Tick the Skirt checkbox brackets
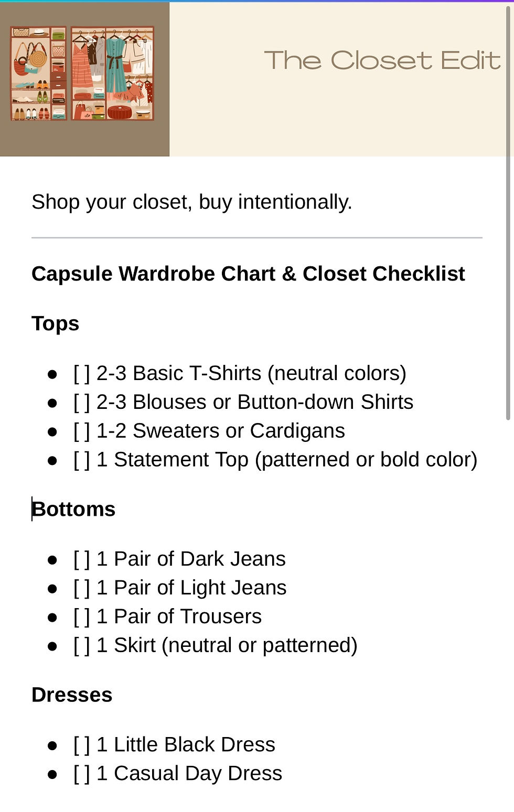The image size is (514, 812). 82,646
